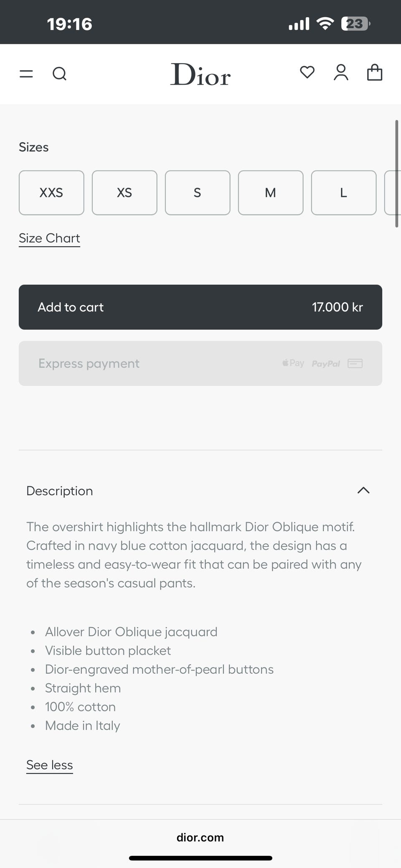Pick size L
This screenshot has width=401, height=868.
(344, 193)
